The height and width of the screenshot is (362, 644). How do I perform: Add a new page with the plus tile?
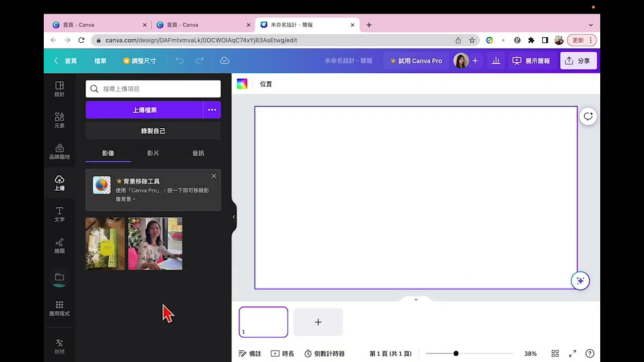click(318, 322)
